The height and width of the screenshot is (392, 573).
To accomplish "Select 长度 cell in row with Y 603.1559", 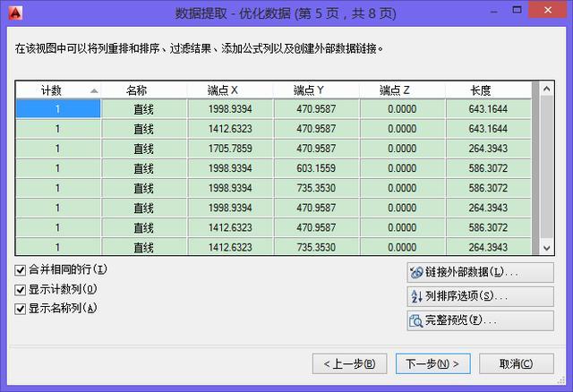I will click(x=488, y=168).
